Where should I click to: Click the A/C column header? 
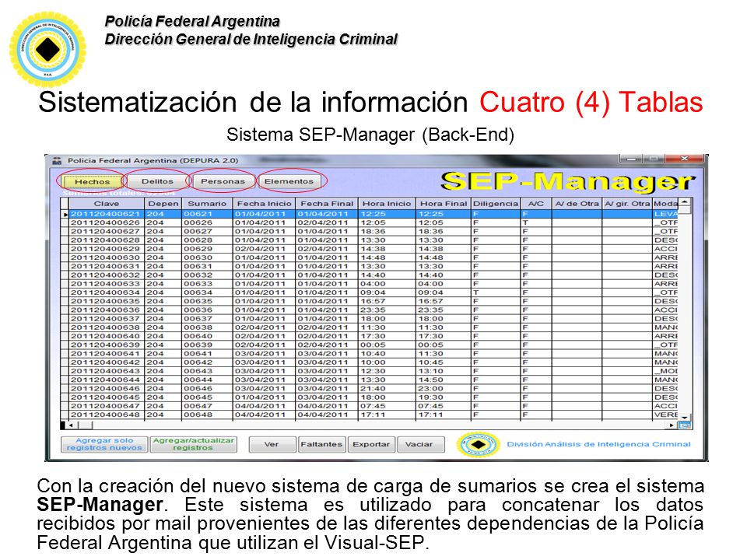[536, 203]
